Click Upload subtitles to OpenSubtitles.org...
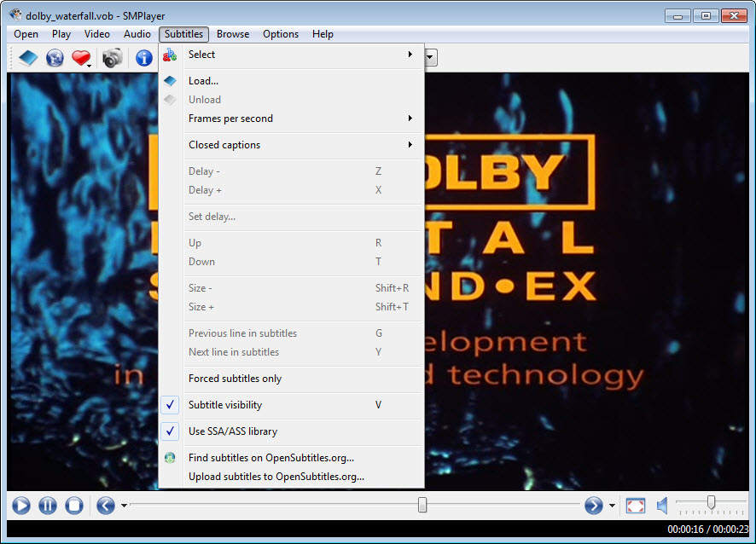The height and width of the screenshot is (544, 756). click(292, 477)
